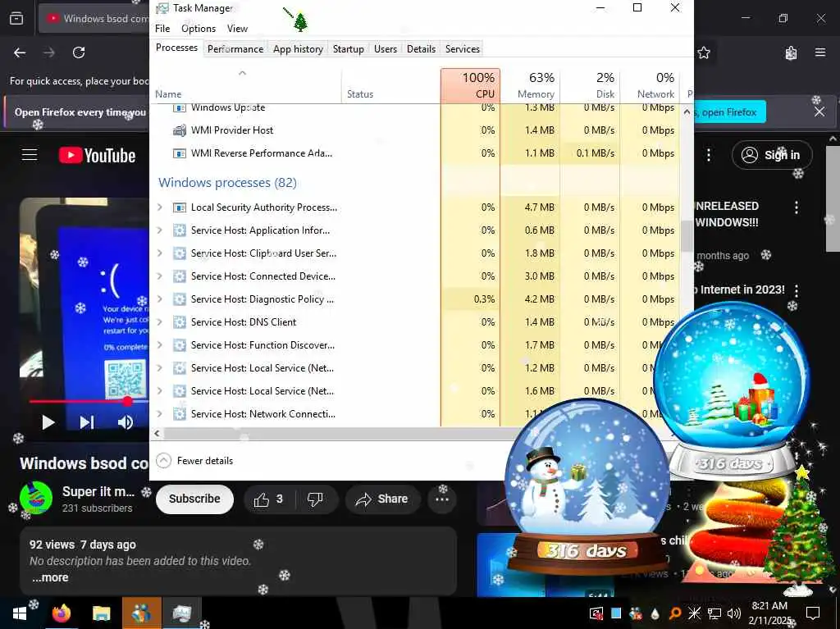Dislike the YouTube video
The width and height of the screenshot is (840, 629).
315,499
